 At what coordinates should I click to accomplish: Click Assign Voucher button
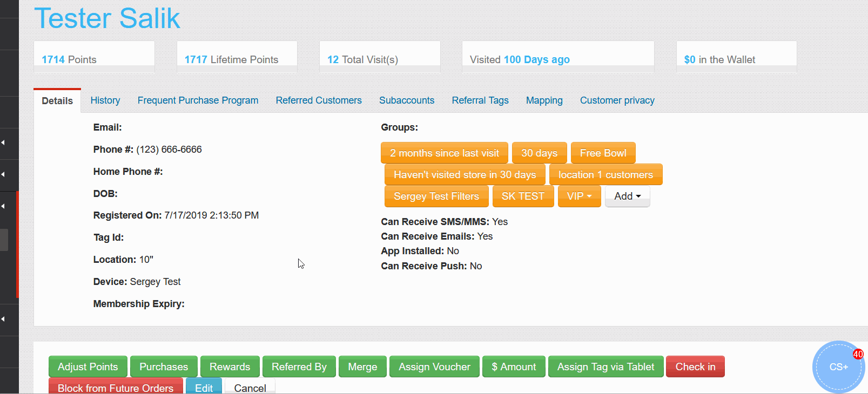point(434,367)
